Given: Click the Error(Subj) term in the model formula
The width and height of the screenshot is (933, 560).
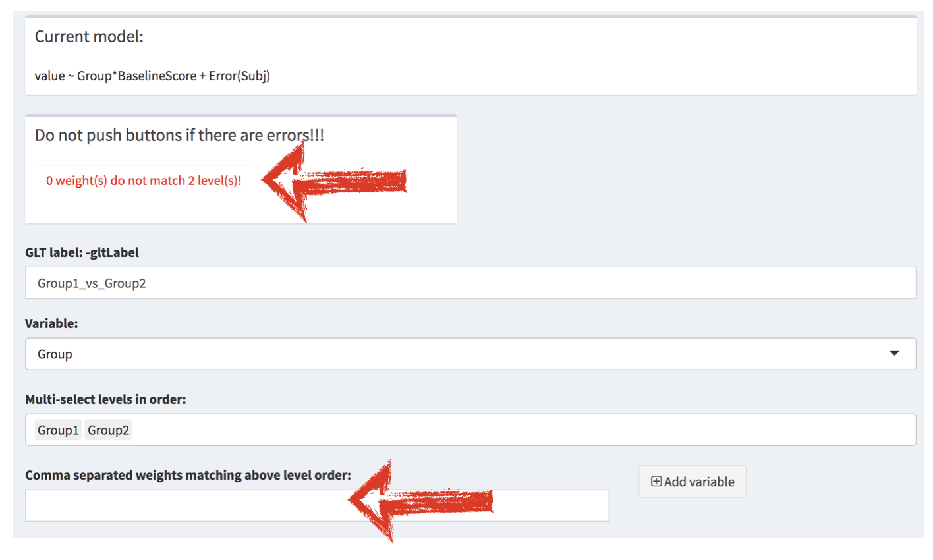Looking at the screenshot, I should [239, 76].
